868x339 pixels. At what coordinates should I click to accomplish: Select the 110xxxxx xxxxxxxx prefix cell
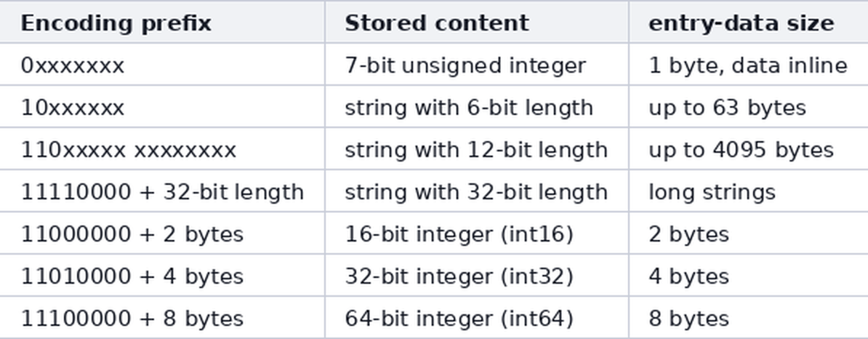coord(162,149)
